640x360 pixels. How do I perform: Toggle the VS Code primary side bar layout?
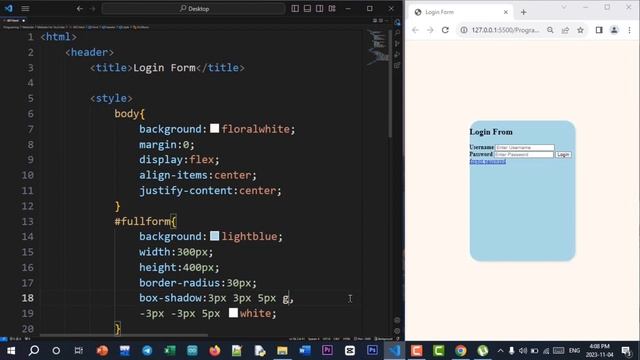295,9
